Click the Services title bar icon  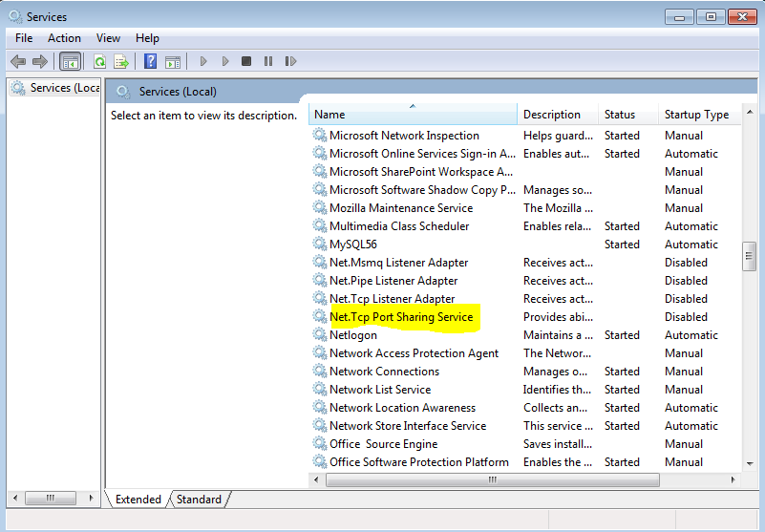coord(15,16)
